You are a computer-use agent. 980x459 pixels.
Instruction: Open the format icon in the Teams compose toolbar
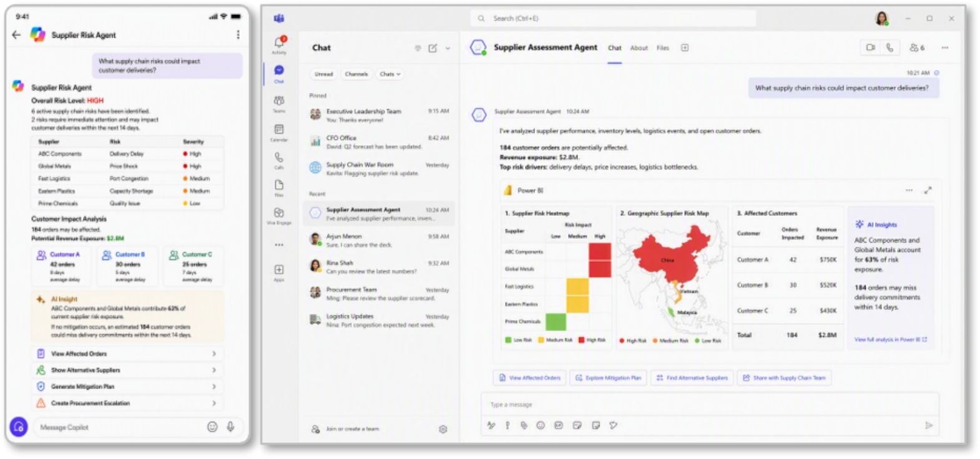click(x=491, y=425)
